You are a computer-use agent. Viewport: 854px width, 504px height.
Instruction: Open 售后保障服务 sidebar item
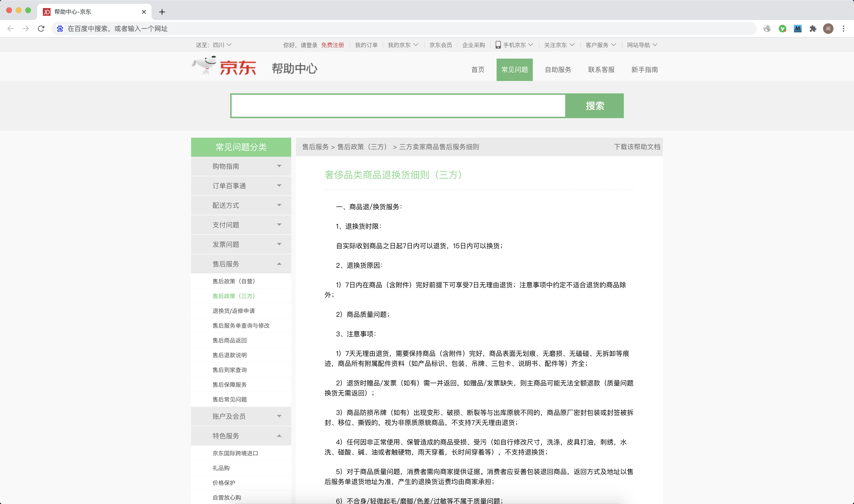tap(230, 384)
